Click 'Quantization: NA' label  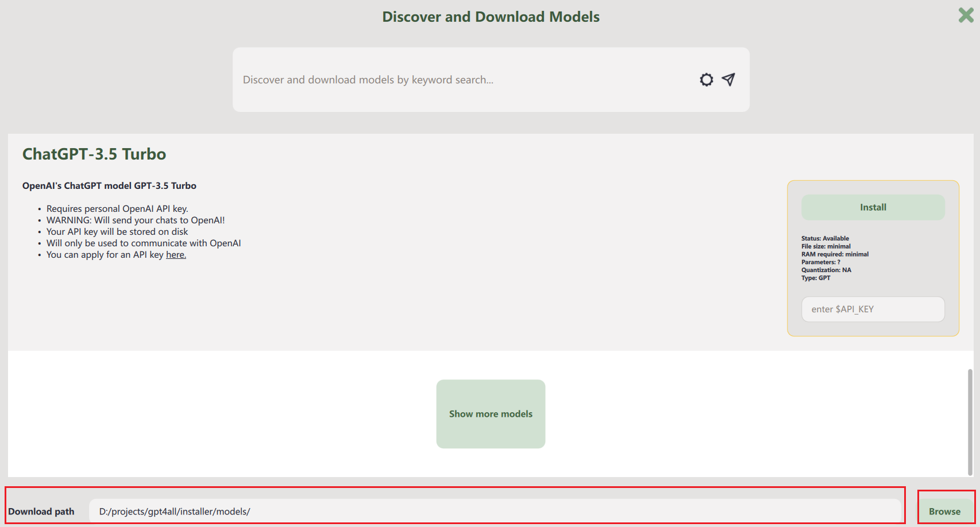(x=827, y=270)
